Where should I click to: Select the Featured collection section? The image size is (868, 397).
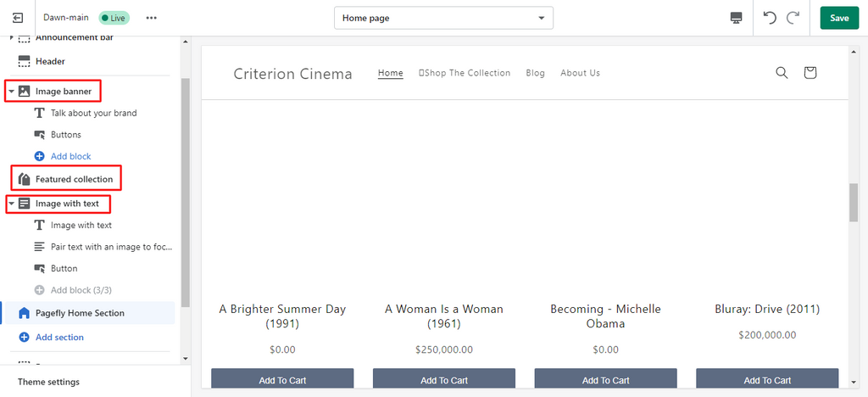pyautogui.click(x=73, y=179)
